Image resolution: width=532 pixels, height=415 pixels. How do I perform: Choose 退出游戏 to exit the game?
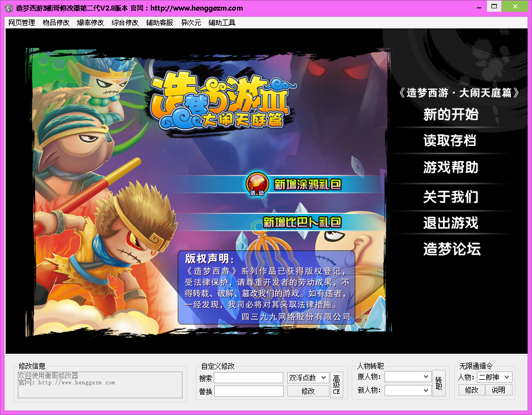pos(451,223)
